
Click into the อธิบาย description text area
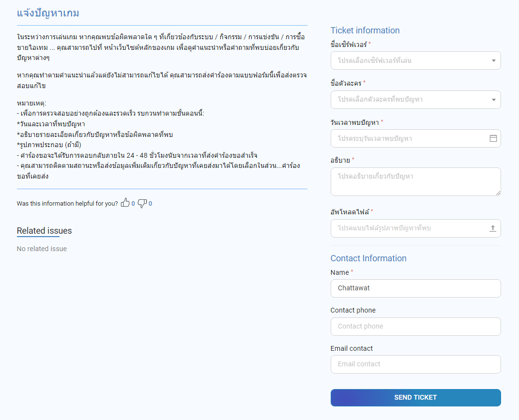point(415,181)
